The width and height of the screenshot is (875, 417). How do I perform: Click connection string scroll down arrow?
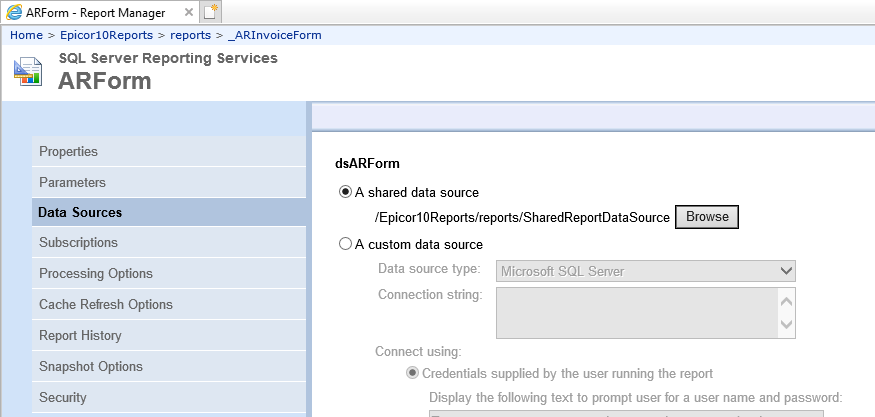tap(786, 324)
